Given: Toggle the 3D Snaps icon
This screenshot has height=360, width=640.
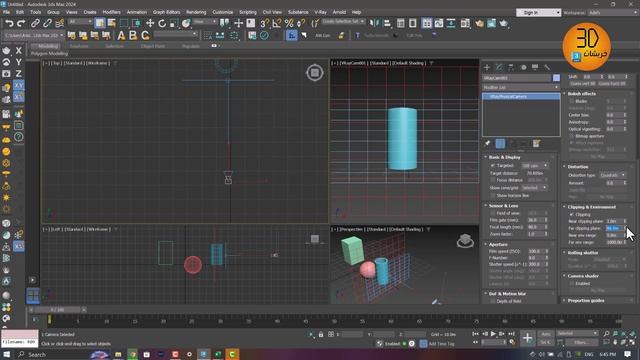Looking at the screenshot, I should pos(264,23).
